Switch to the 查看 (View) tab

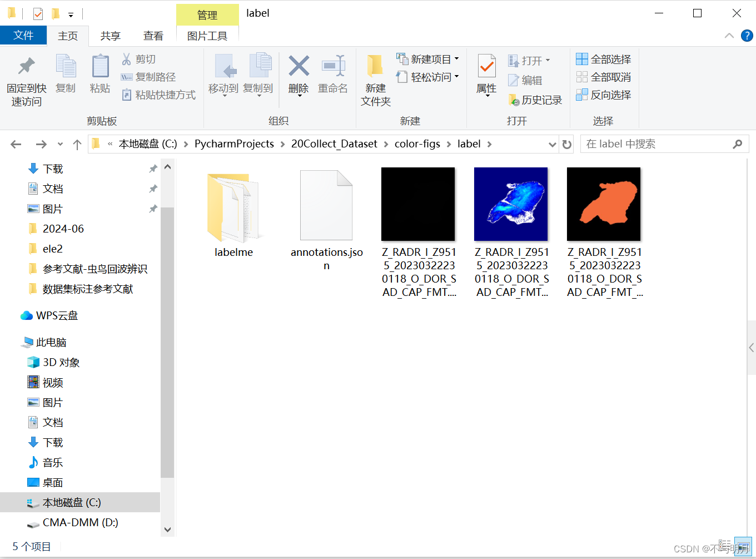[x=153, y=36]
